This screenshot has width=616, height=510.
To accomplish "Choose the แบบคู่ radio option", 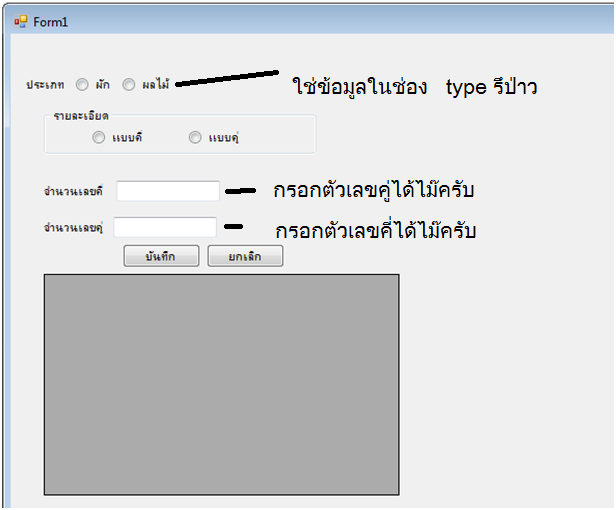I will (x=195, y=138).
